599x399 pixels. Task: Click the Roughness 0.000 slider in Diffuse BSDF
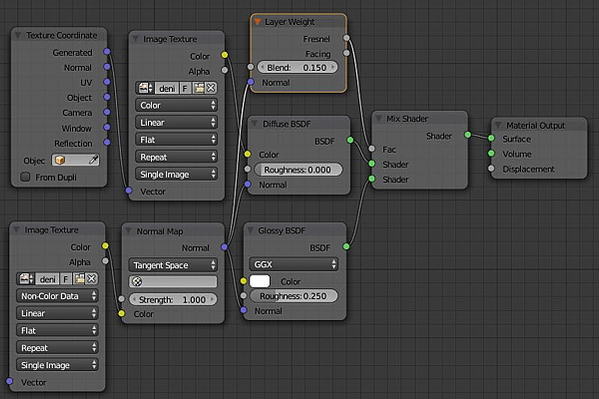pyautogui.click(x=298, y=170)
